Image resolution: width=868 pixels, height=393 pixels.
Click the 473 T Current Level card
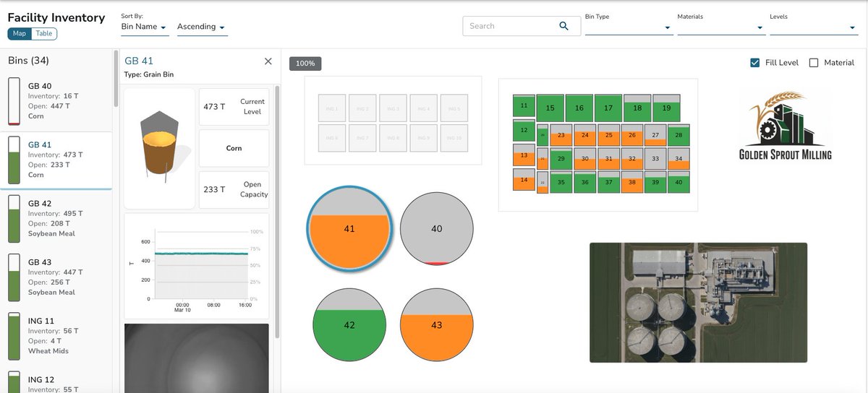234,107
